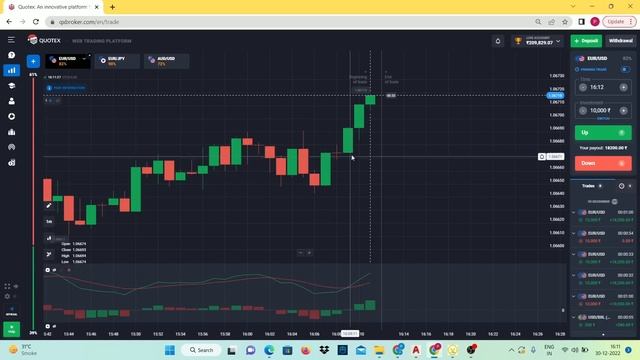Open indicators tool icon on chart

coord(49,254)
